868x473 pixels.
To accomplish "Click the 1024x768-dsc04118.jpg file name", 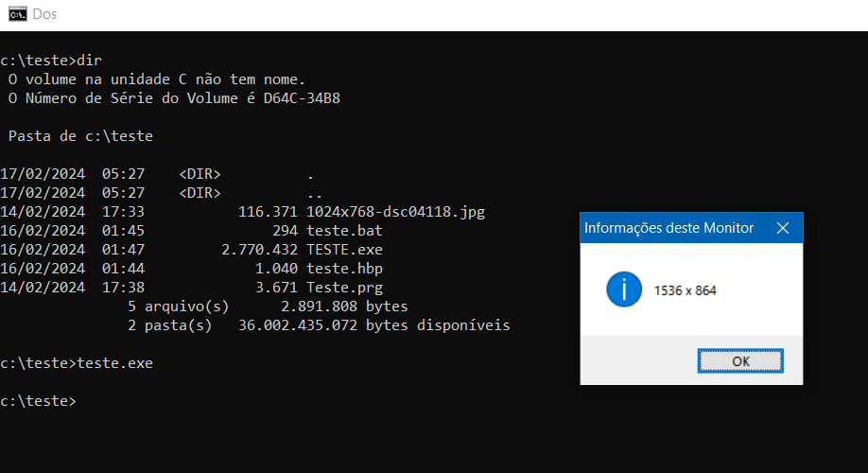I will (395, 212).
